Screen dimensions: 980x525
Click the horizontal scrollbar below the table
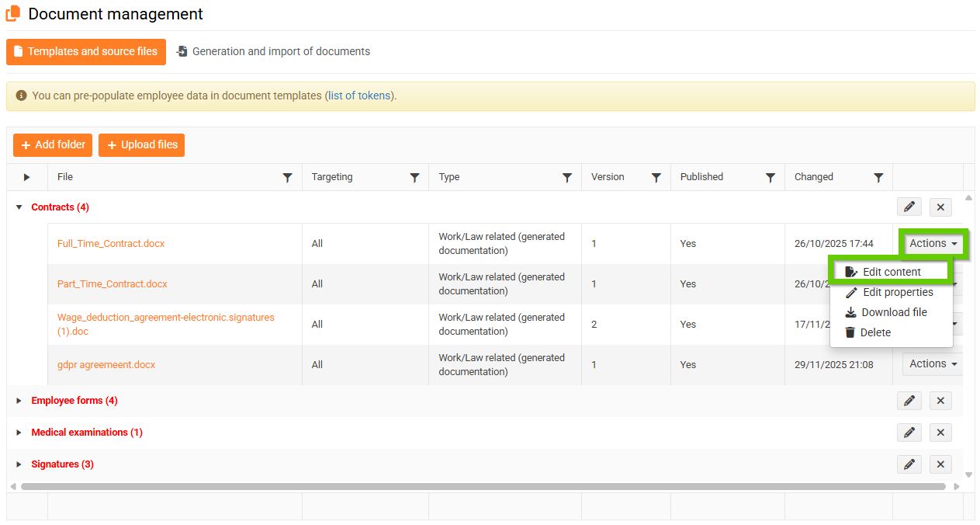483,487
